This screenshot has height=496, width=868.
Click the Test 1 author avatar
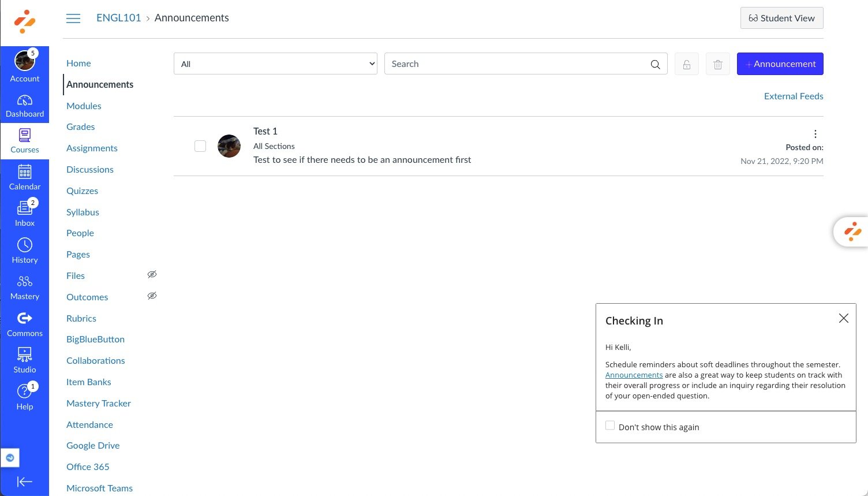coord(229,146)
